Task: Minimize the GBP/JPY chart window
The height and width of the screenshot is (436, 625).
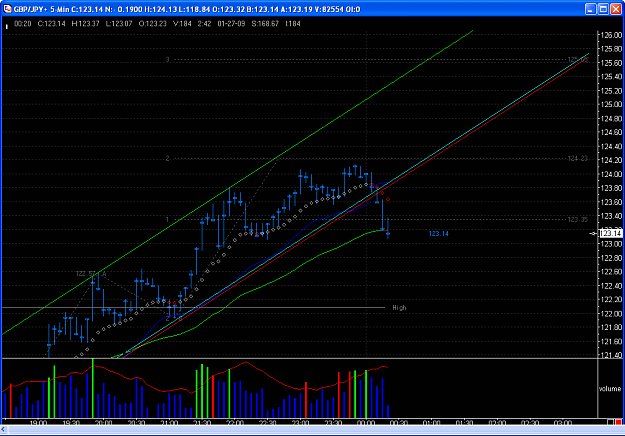Action: [591, 9]
